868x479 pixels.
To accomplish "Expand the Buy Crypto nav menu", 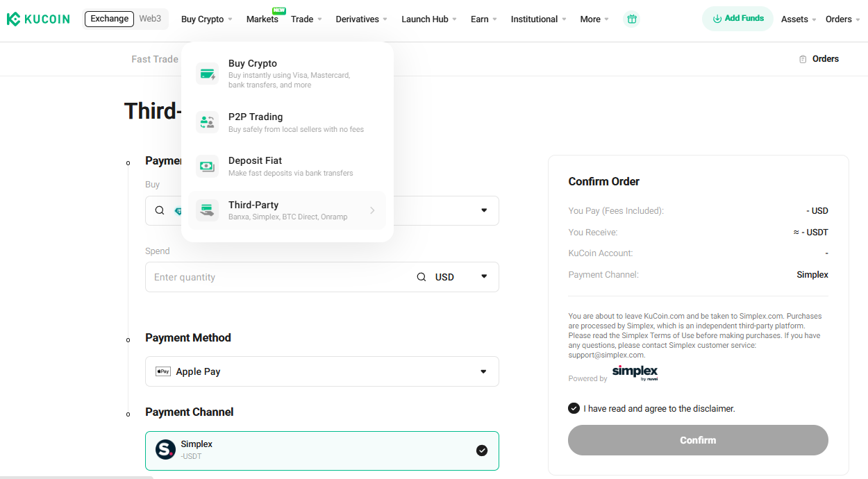I will 206,19.
